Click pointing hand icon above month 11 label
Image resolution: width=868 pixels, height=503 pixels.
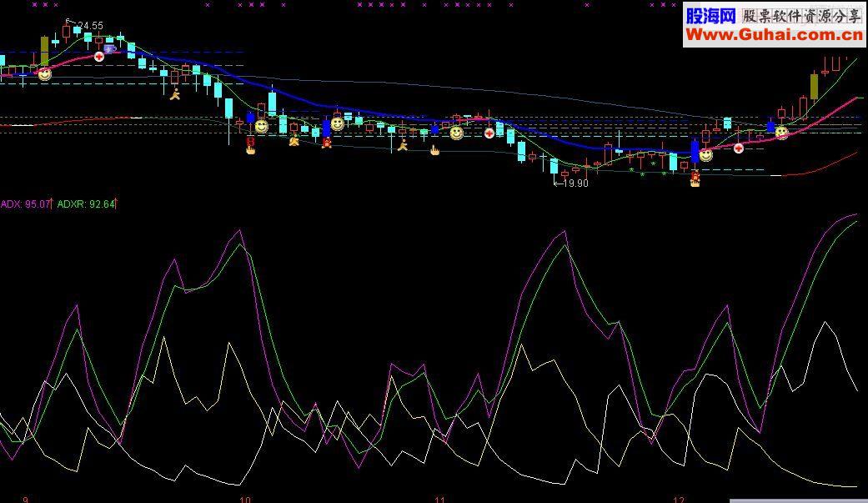coord(435,149)
